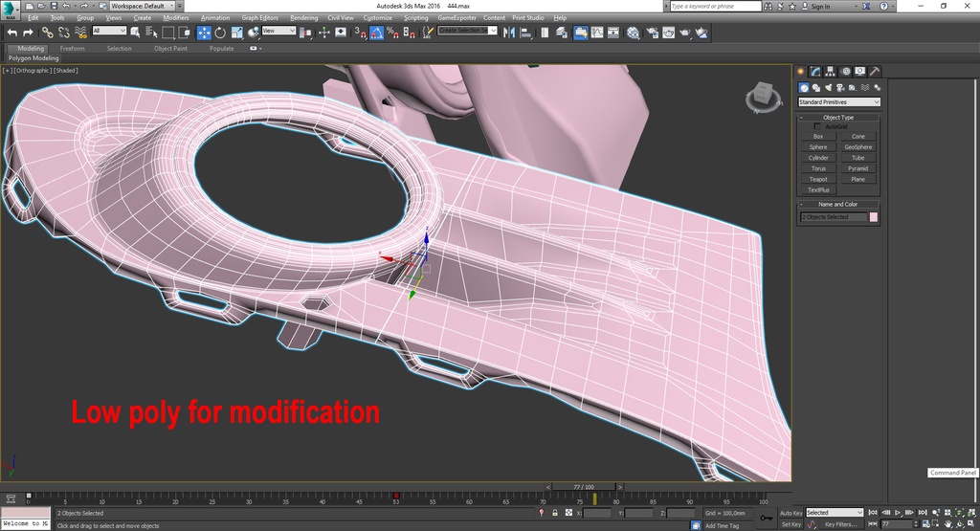Viewport: 980px width, 531px height.
Task: Activate the Select and Scale tool
Action: point(237,33)
